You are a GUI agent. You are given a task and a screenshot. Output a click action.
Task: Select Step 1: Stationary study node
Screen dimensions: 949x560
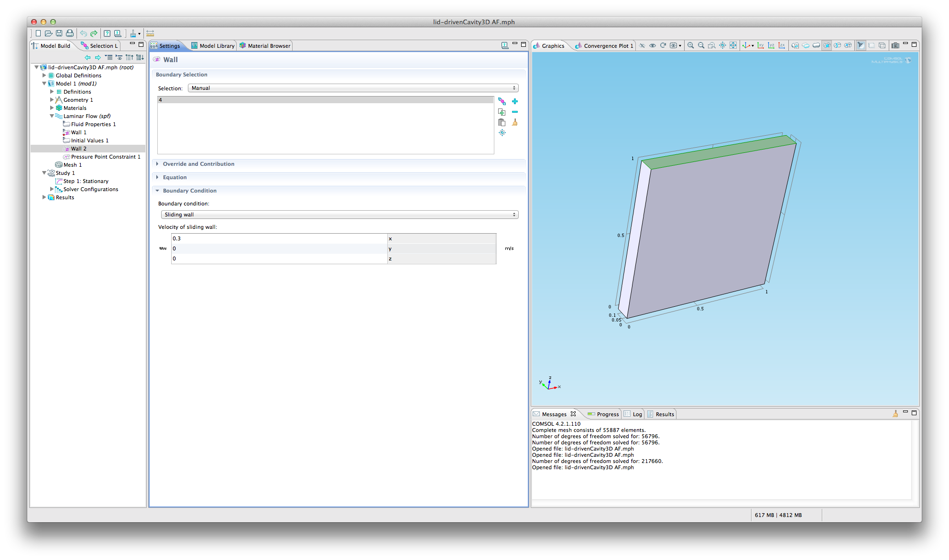(86, 181)
